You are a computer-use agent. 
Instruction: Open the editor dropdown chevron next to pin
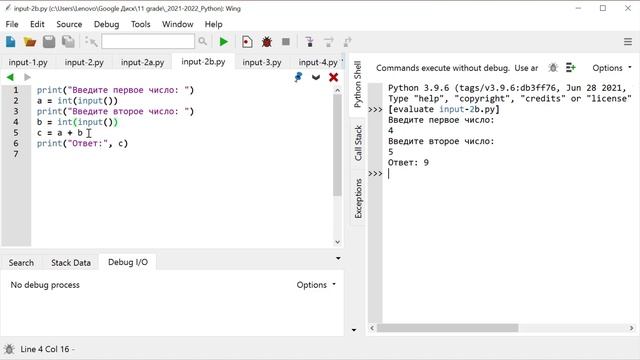click(316, 77)
